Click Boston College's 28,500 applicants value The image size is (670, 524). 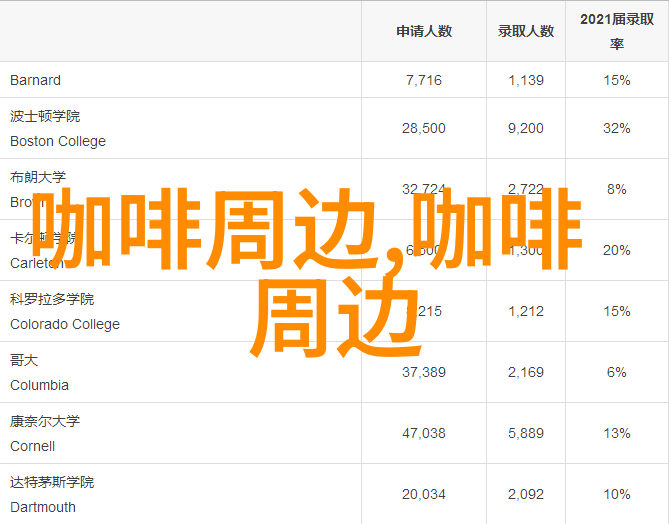click(x=424, y=128)
